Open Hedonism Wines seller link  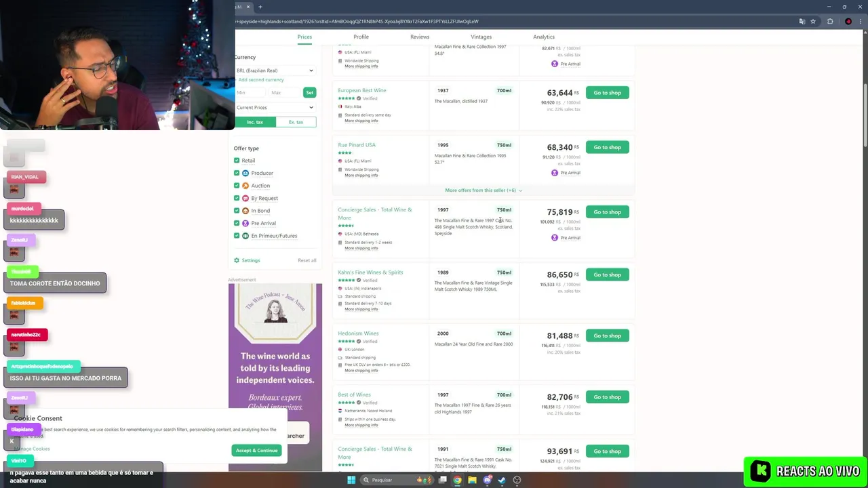pos(358,333)
